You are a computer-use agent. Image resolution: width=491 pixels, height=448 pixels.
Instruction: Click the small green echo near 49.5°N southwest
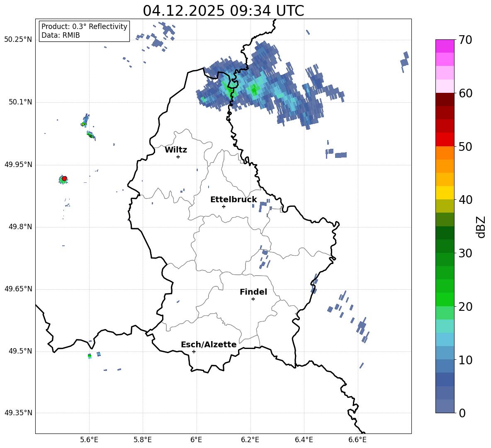(x=90, y=356)
